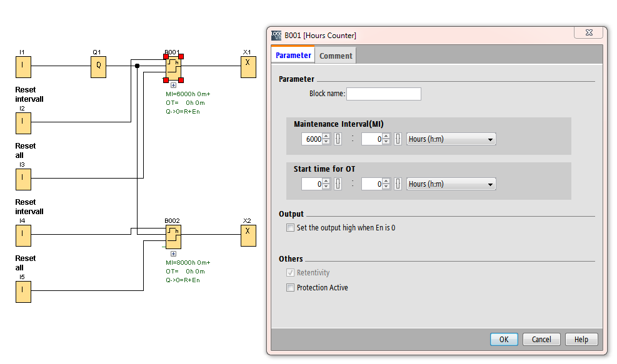Viewport: 617px width, 364px height.
Task: Click the Block name text field
Action: [383, 94]
